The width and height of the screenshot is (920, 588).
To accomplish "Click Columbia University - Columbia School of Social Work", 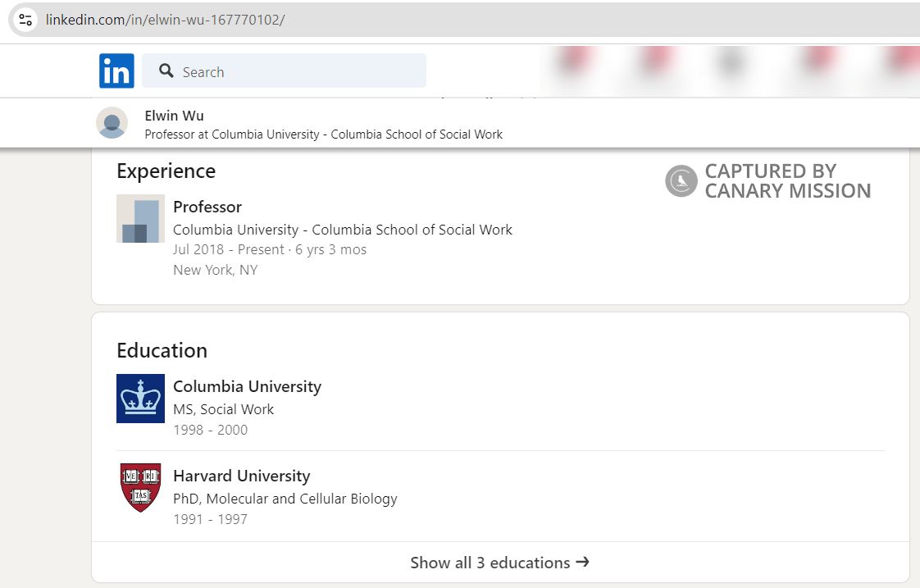I will click(342, 230).
